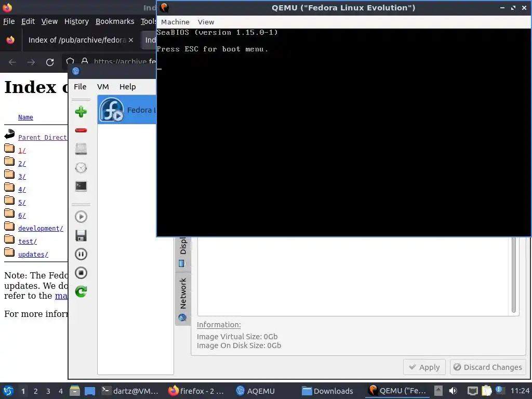
Task: Open the hard disk image tool in AQEMU
Action: (x=81, y=149)
